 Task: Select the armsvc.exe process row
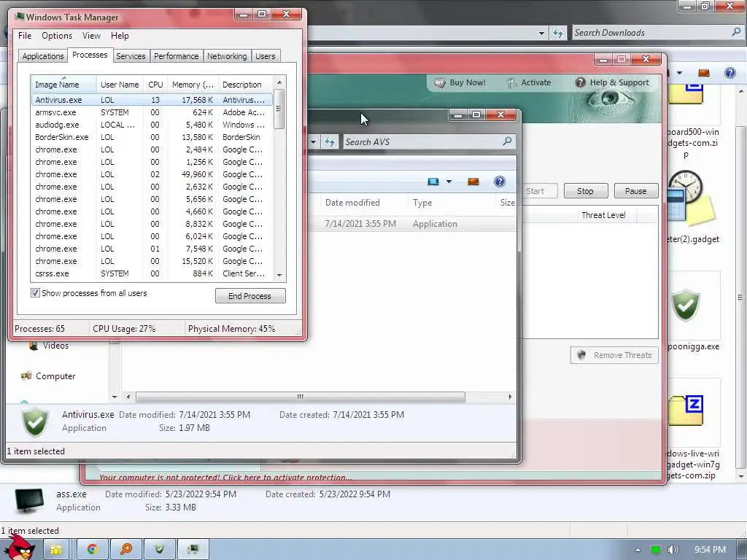tap(152, 112)
